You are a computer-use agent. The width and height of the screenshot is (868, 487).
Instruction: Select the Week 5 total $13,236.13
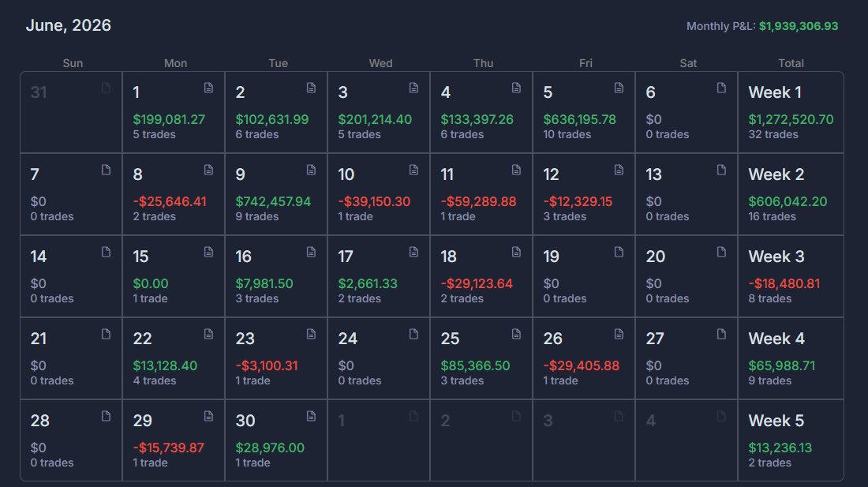780,448
